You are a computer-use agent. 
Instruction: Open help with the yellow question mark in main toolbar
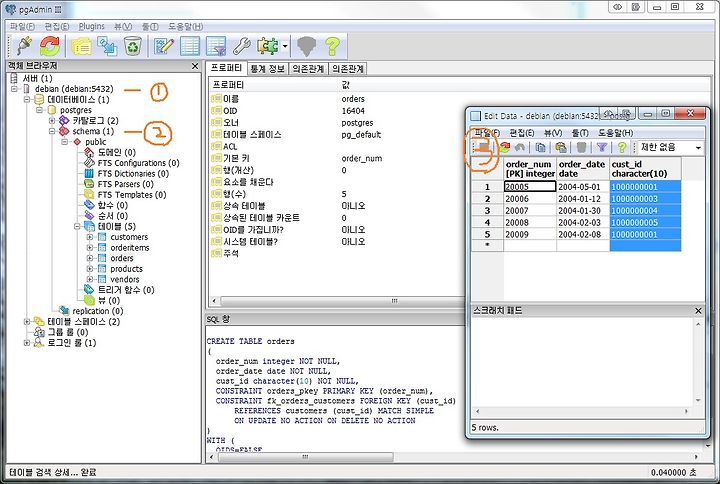332,46
